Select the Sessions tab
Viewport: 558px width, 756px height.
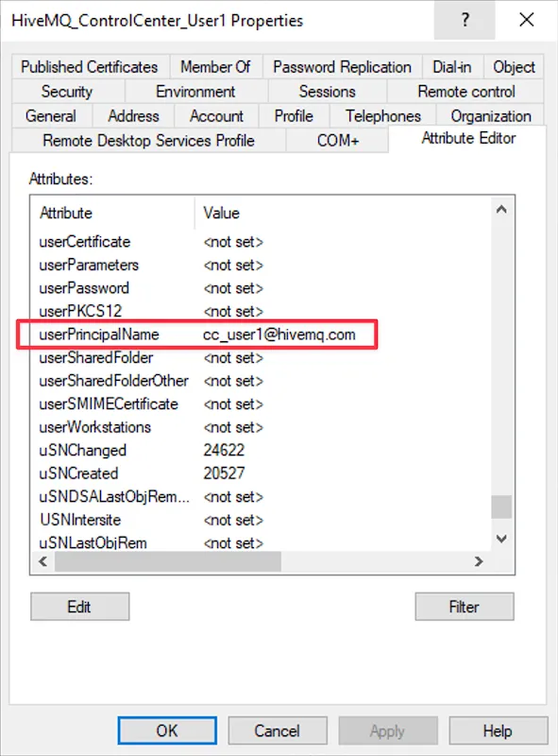pos(328,91)
